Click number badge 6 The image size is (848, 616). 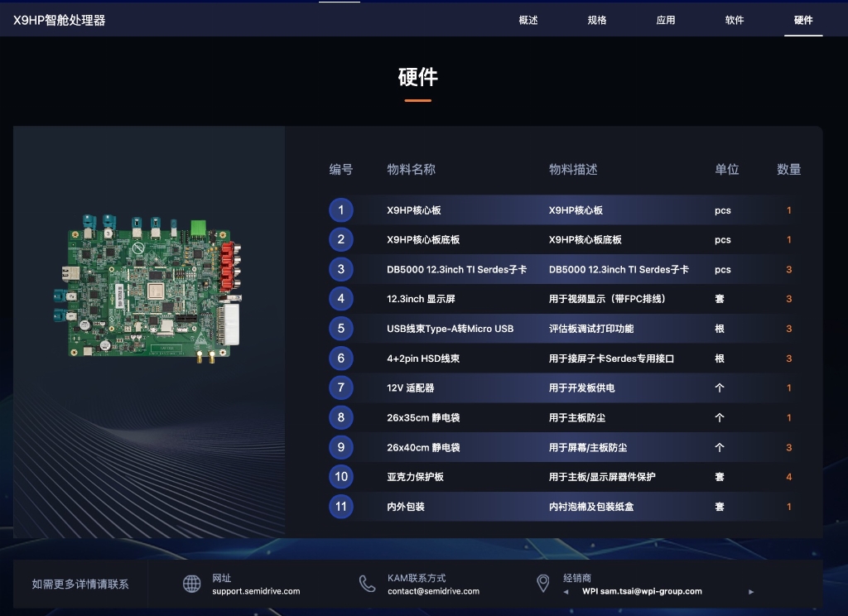(x=340, y=358)
